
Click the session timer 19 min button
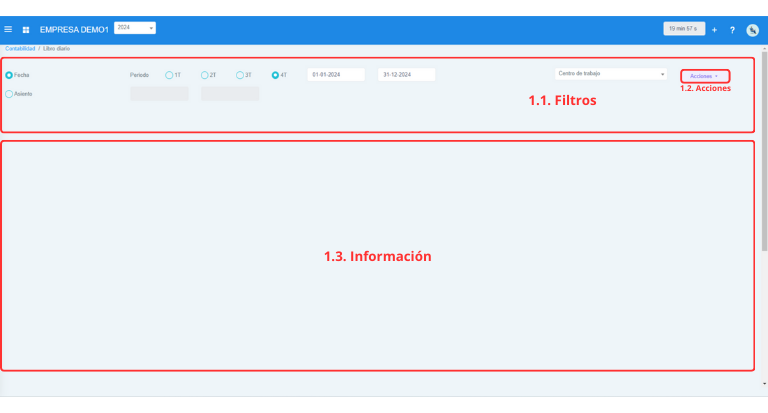click(x=684, y=28)
